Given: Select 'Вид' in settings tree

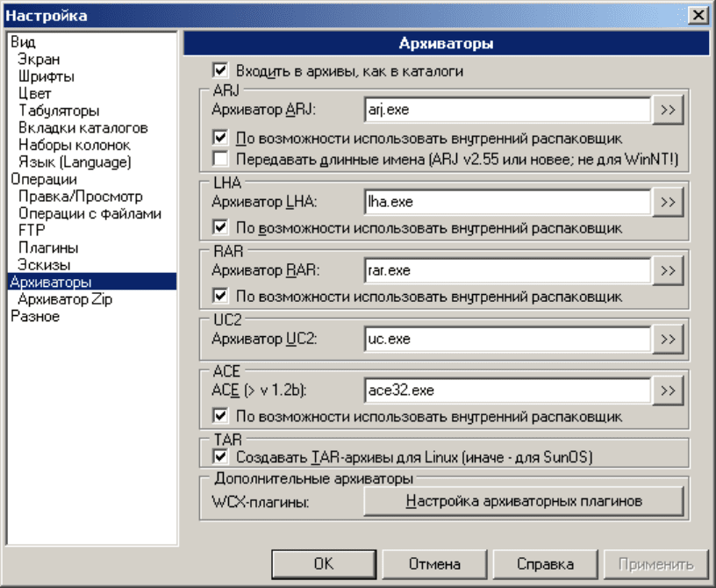Looking at the screenshot, I should click(x=24, y=42).
